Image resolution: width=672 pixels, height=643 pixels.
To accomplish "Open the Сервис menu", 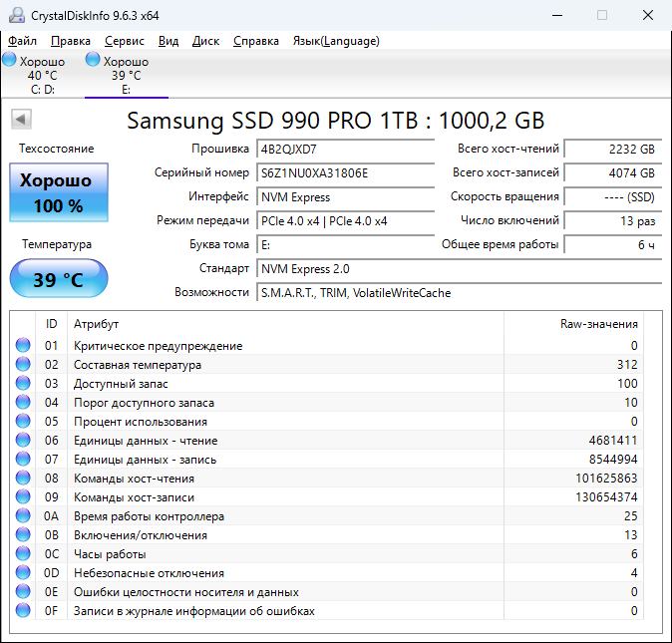I will pos(124,41).
